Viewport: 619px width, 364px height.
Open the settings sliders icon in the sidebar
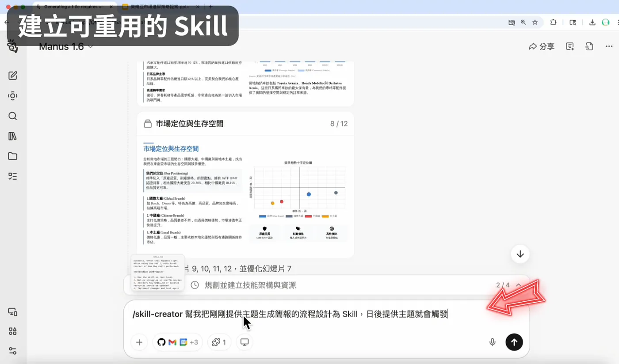click(13, 351)
